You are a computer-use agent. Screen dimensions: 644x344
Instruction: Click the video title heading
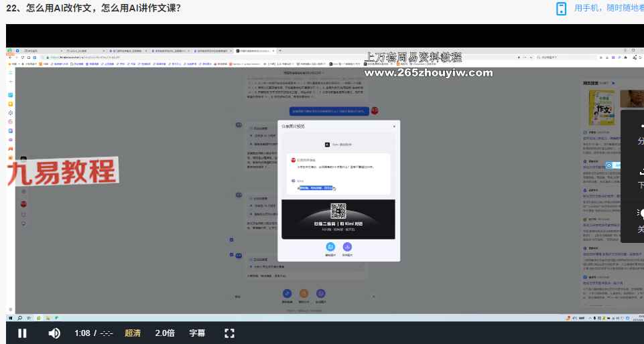(93, 8)
